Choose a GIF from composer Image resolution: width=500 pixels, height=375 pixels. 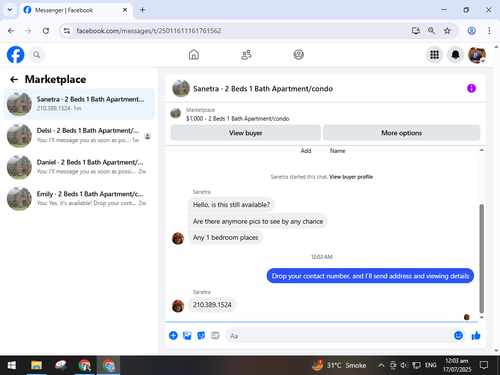coord(215,335)
